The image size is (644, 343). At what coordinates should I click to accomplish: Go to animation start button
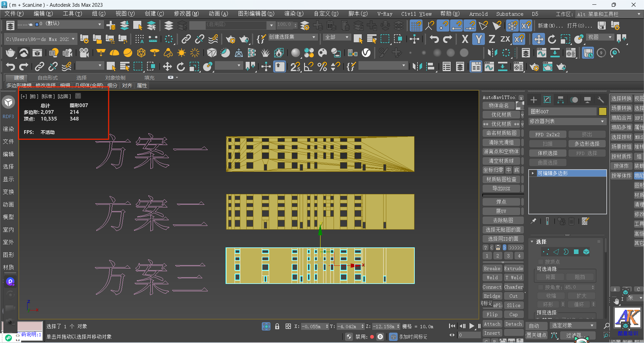coord(452,326)
